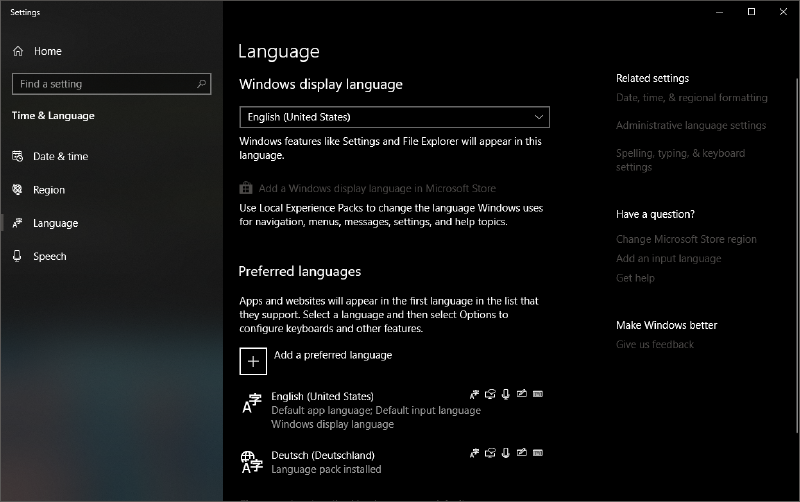Image resolution: width=800 pixels, height=502 pixels.
Task: Select Language in the sidebar
Action: (55, 223)
